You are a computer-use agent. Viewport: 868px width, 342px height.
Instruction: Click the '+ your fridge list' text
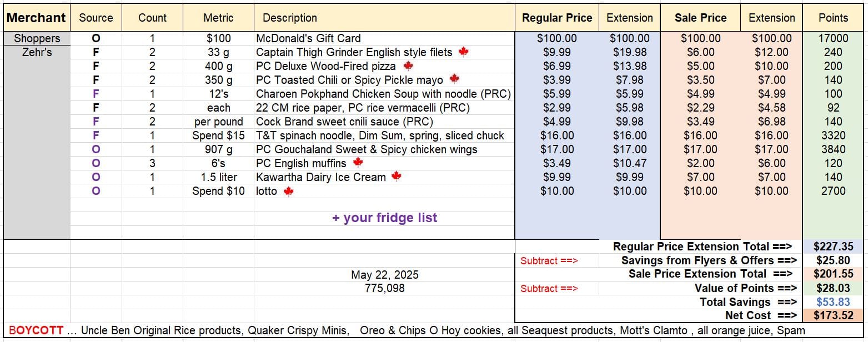tap(384, 218)
